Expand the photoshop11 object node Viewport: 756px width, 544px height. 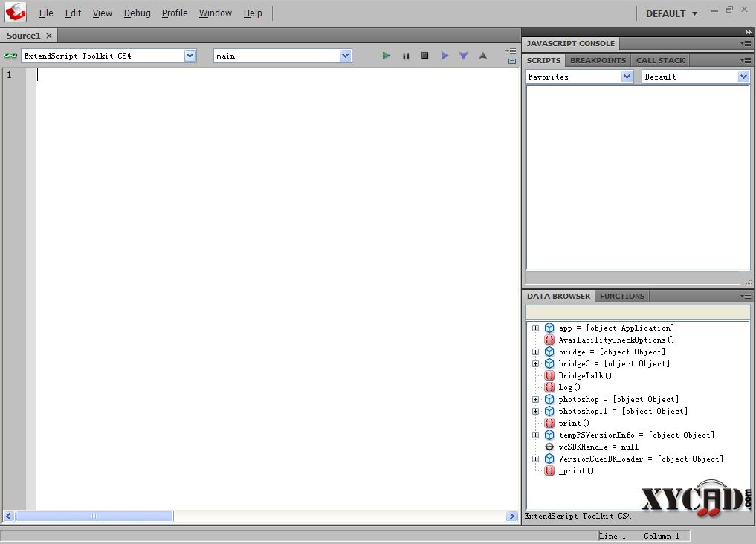point(536,411)
